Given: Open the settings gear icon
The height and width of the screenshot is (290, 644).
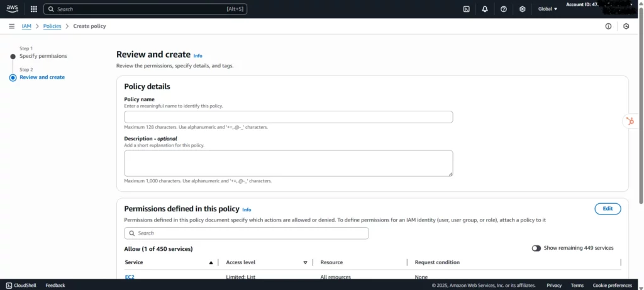Looking at the screenshot, I should (x=522, y=9).
